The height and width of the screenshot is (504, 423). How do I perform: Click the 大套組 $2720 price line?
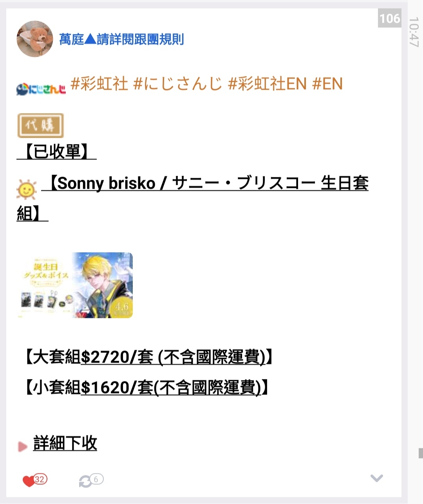148,357
